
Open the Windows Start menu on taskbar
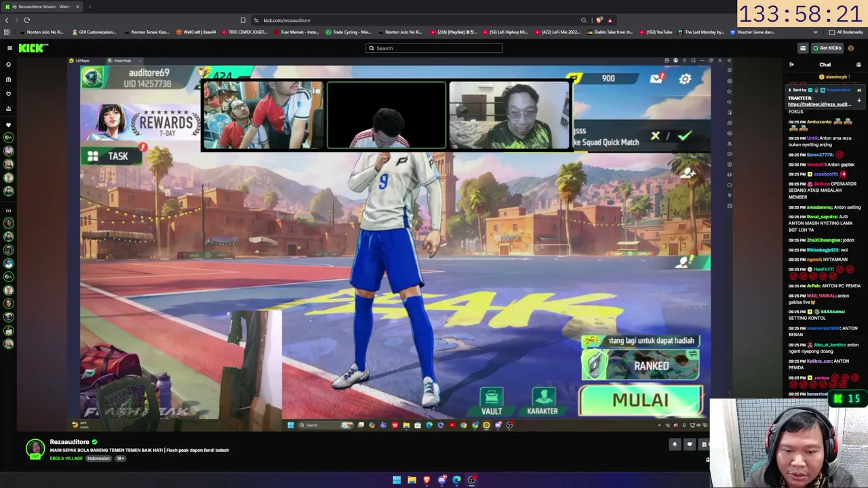click(397, 480)
